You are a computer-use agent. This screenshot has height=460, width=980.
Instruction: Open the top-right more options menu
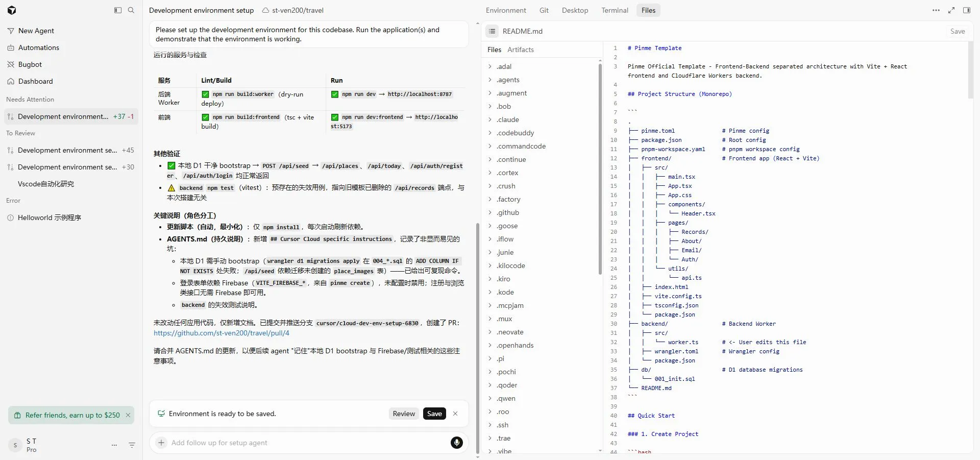936,10
